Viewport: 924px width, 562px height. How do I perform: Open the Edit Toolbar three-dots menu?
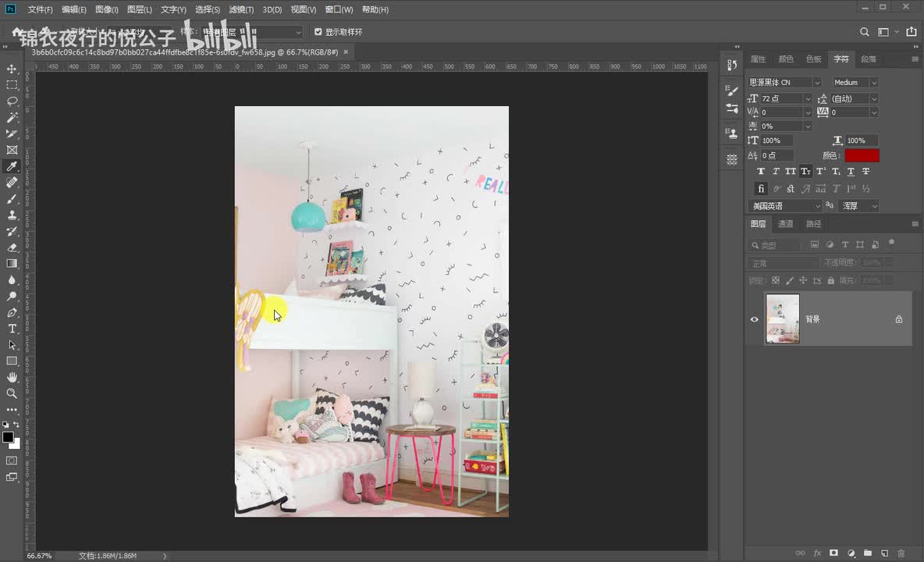12,410
